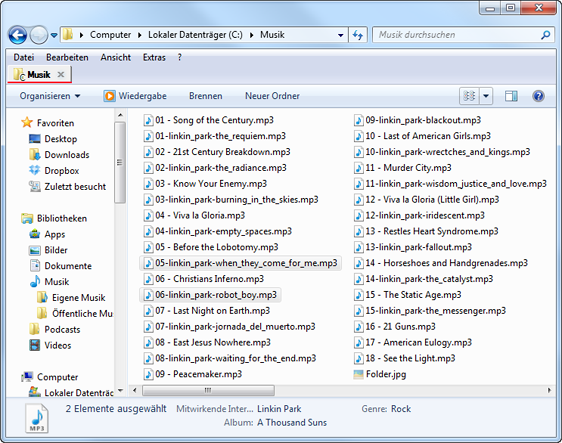The height and width of the screenshot is (443, 562).
Task: Select '06-linkin_park-robot_boy.mp3'
Action: click(210, 295)
